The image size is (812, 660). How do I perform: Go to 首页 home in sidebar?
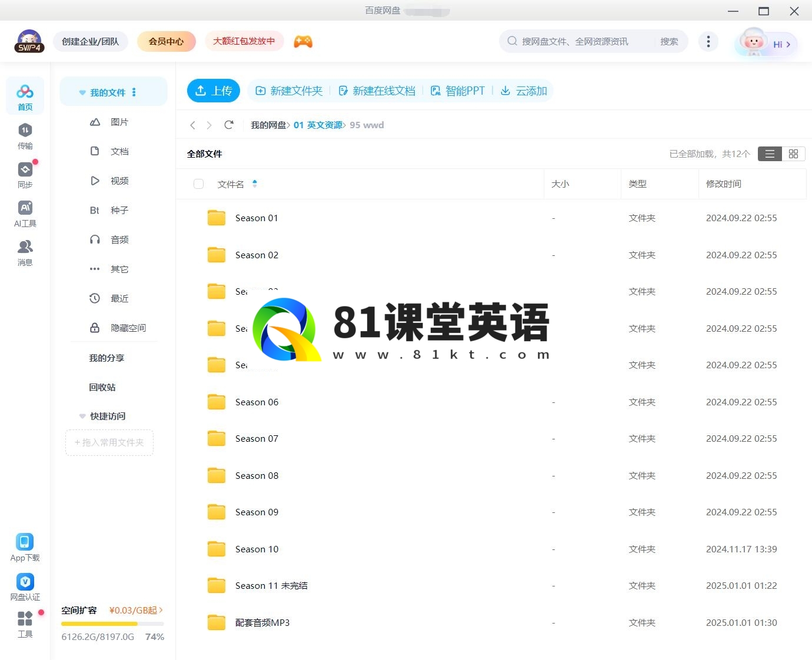pyautogui.click(x=25, y=97)
